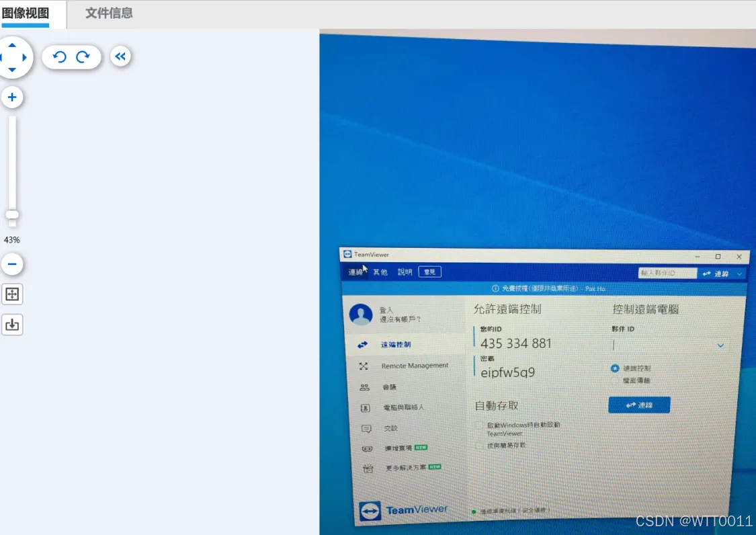Pan the image right with the arrow pad
The image size is (756, 535).
click(x=25, y=57)
